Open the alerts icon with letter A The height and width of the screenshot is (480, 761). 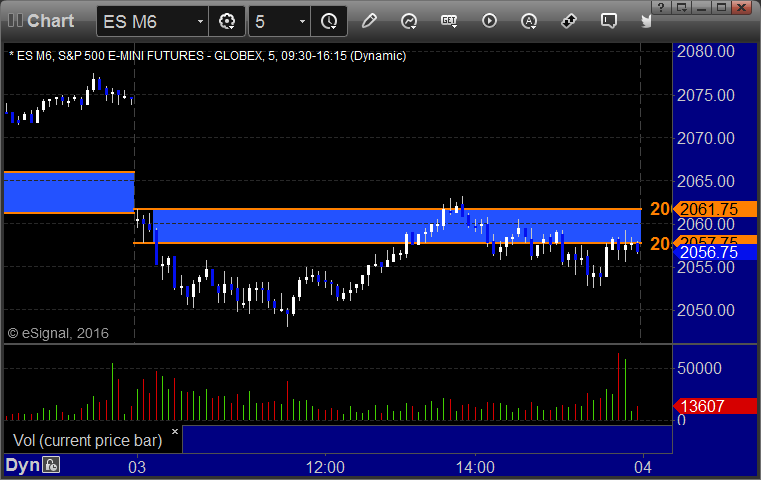529,21
